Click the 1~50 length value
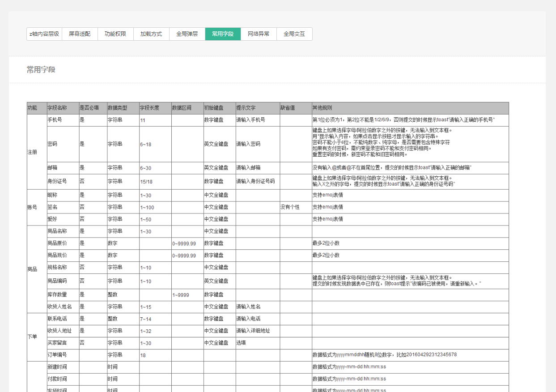The height and width of the screenshot is (392, 556). click(155, 219)
